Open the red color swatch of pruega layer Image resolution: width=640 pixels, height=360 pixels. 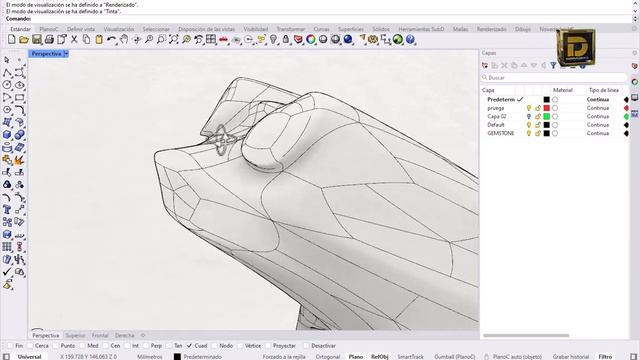click(x=547, y=108)
